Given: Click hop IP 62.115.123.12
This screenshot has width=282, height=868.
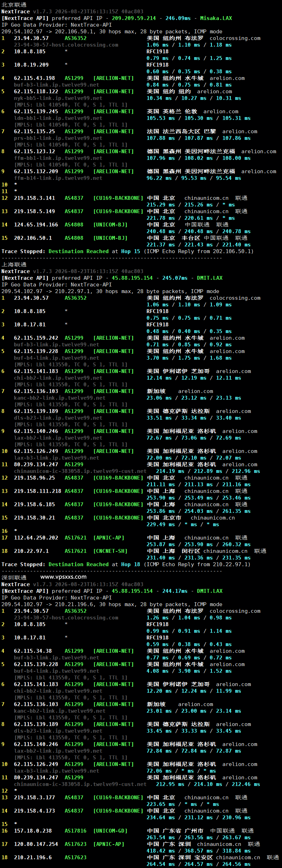Looking at the screenshot, I should tap(34, 151).
